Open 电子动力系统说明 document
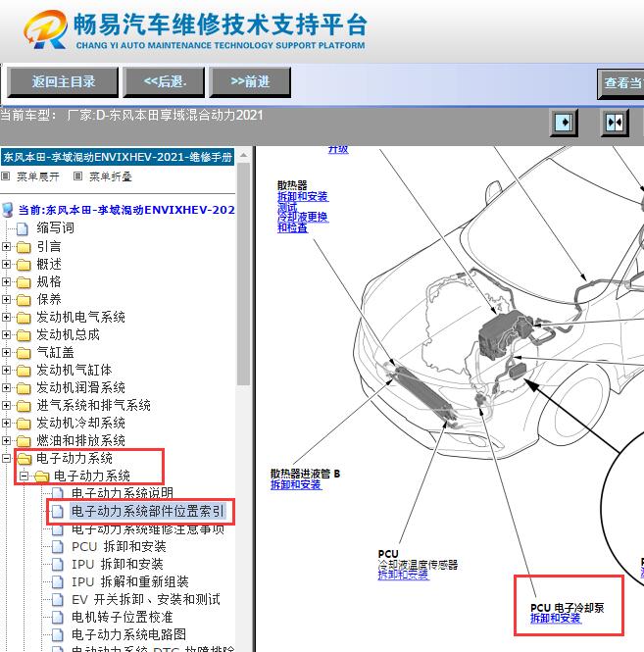Screen dimensions: 644x652 coord(123,493)
